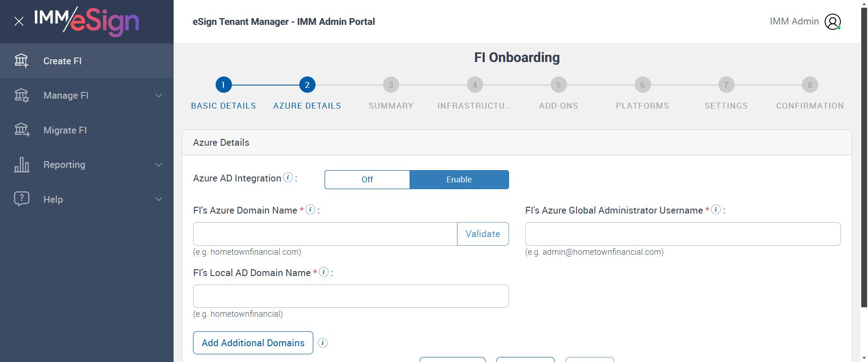Image resolution: width=868 pixels, height=362 pixels.
Task: Focus the Azure Global Administrator Username field
Action: tap(683, 234)
